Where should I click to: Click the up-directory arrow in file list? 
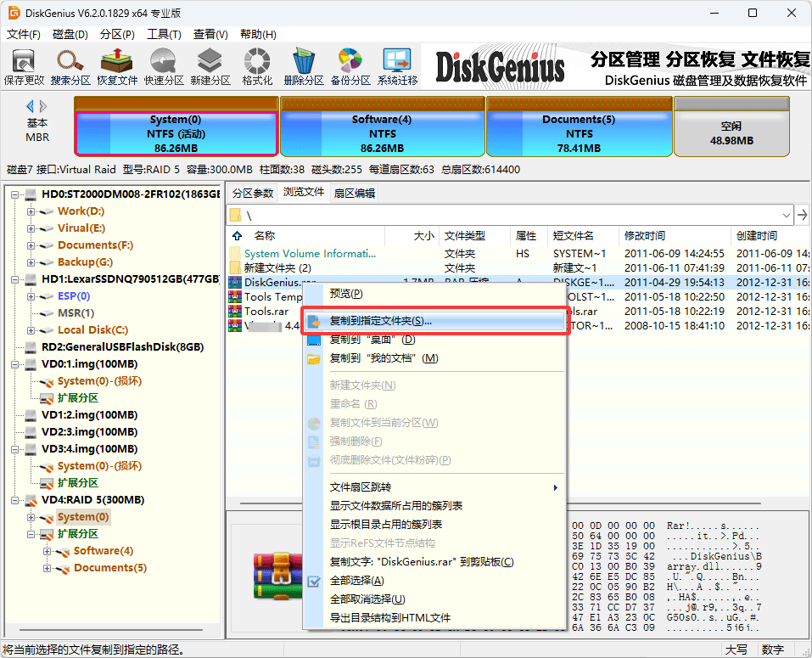click(238, 236)
